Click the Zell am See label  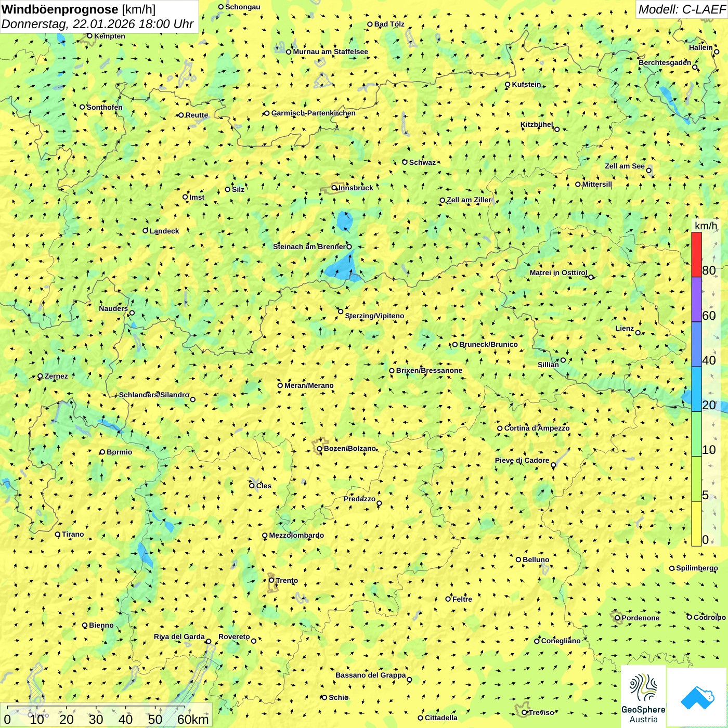[625, 166]
